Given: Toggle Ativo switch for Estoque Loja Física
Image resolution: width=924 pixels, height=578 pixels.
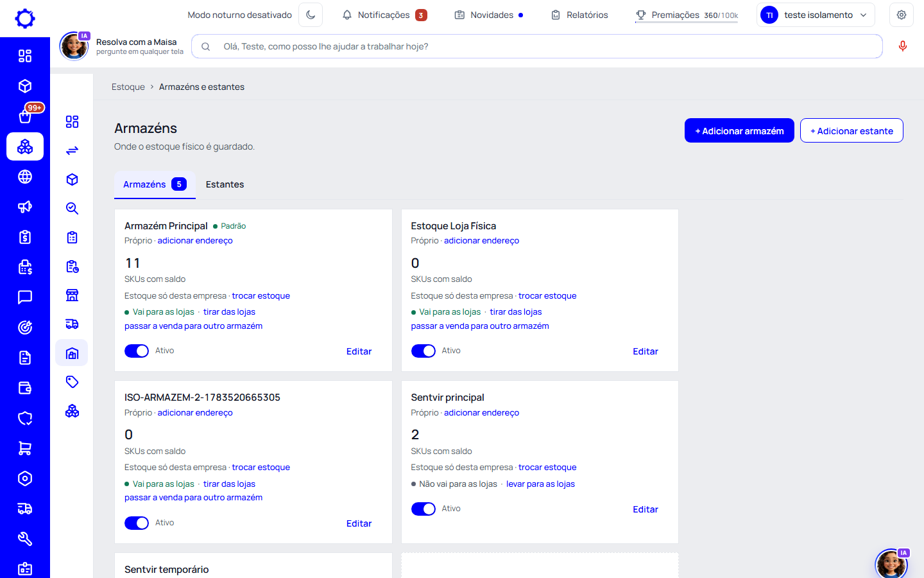Looking at the screenshot, I should click(424, 351).
